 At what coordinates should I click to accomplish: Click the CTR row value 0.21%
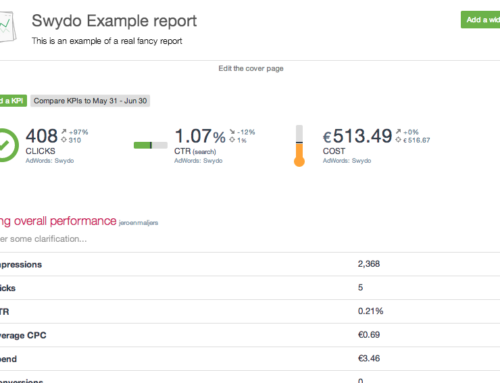[370, 311]
